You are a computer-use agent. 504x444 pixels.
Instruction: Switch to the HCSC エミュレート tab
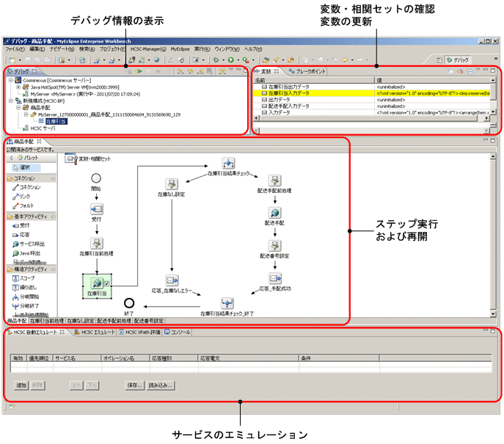(94, 332)
